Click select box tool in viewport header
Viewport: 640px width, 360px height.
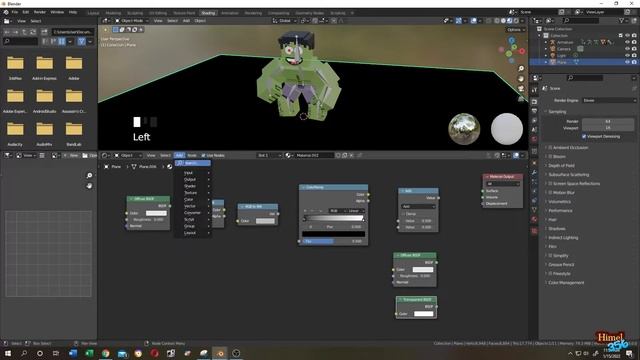[x=116, y=29]
